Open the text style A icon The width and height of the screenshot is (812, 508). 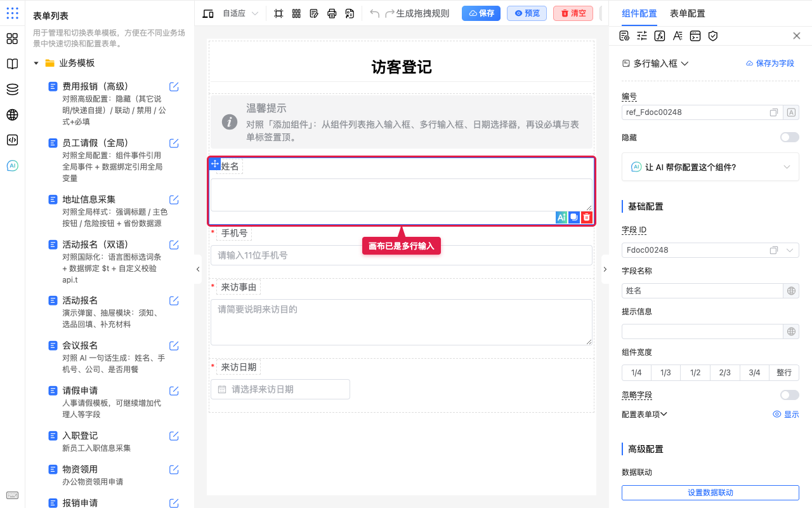(678, 36)
